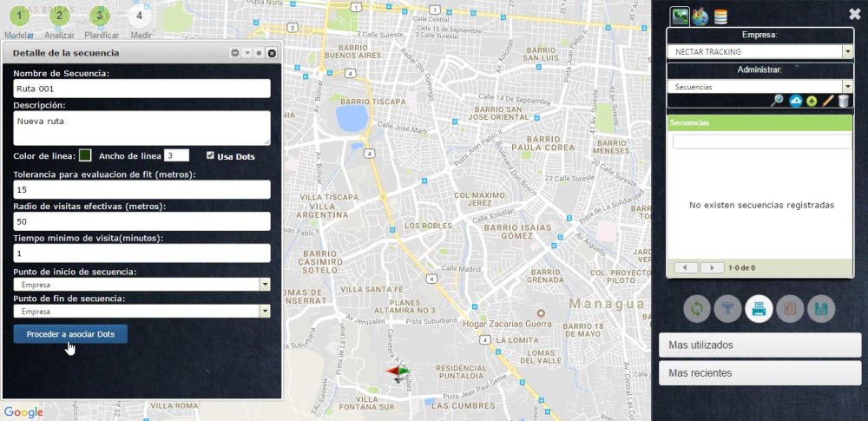Click the dot pin icon in titlebar
This screenshot has width=868, height=421.
coord(259,53)
